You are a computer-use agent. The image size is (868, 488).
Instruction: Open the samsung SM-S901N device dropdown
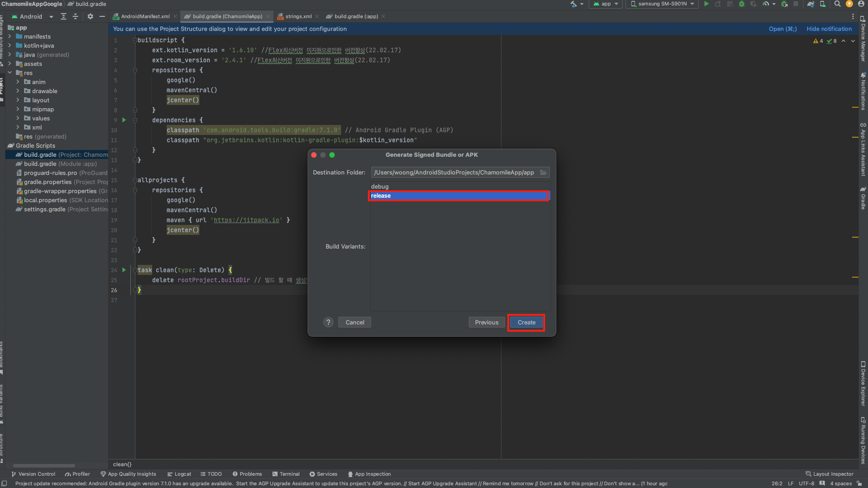(663, 4)
